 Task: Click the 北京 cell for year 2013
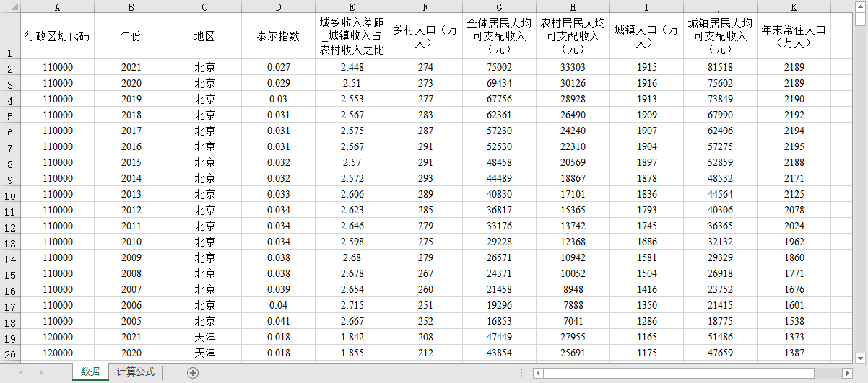click(x=204, y=195)
